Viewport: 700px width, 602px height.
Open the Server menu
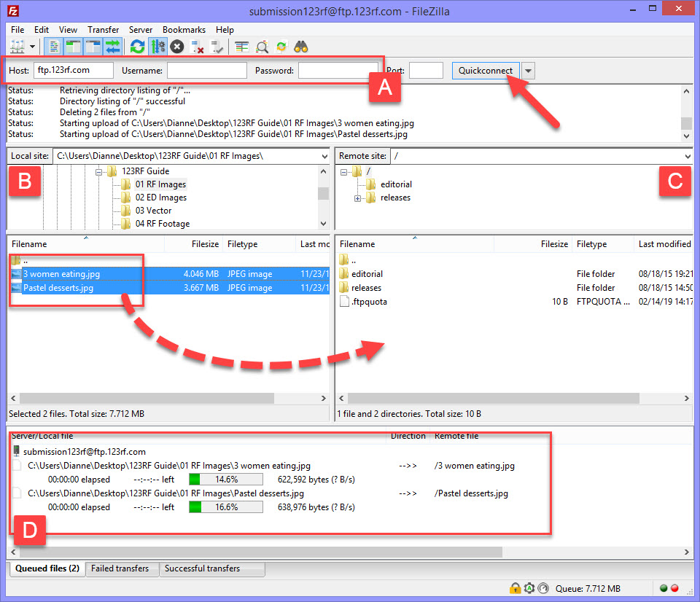[x=141, y=29]
